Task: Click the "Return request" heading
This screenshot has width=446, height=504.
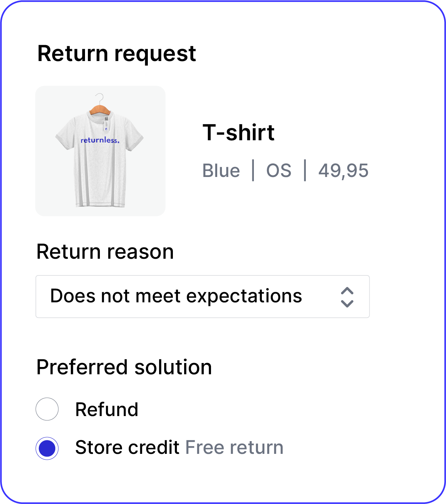Action: point(117,54)
